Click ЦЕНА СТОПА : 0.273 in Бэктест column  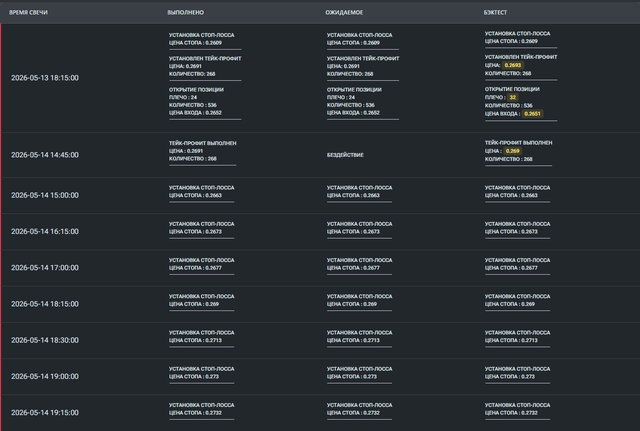point(510,377)
